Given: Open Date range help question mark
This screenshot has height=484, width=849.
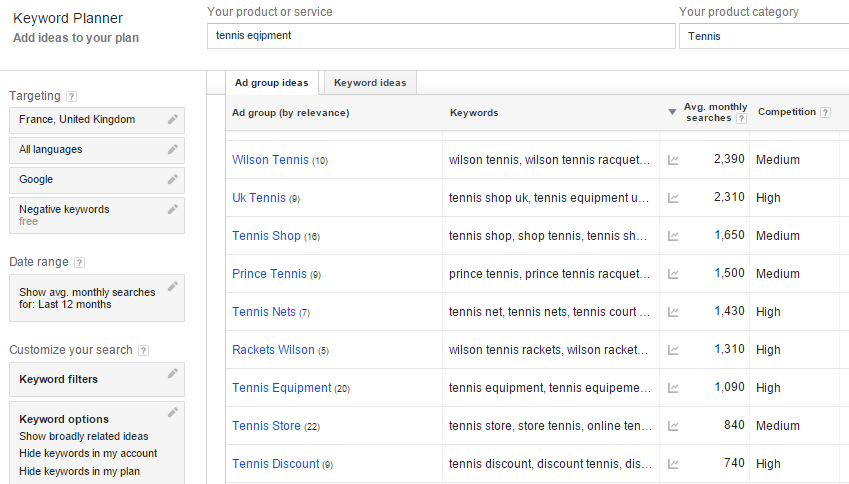Looking at the screenshot, I should pyautogui.click(x=80, y=263).
